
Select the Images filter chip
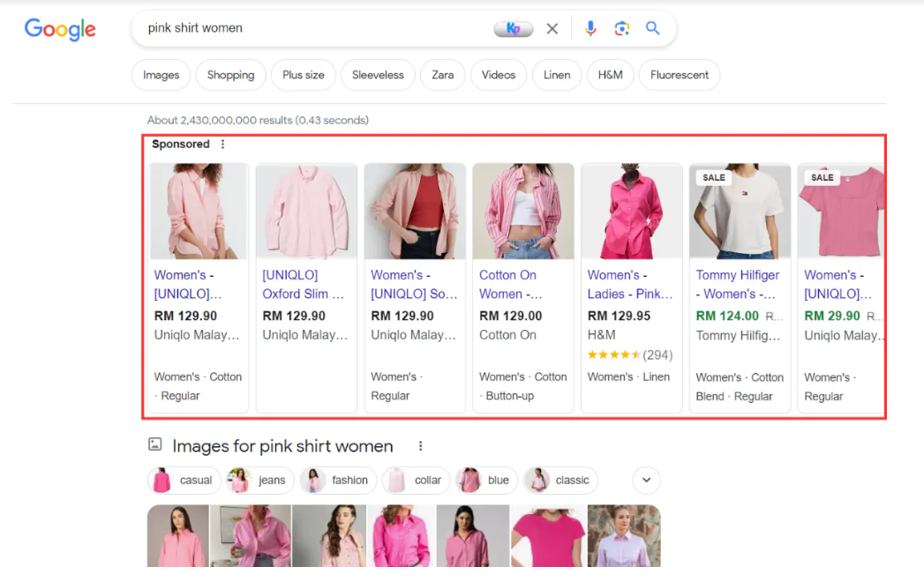pos(161,75)
